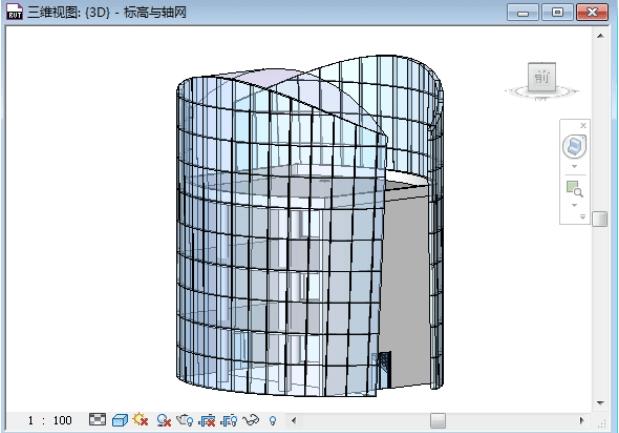Toggle reveal hidden elements lightbulb
Screen dimensions: 619x433
tap(271, 421)
